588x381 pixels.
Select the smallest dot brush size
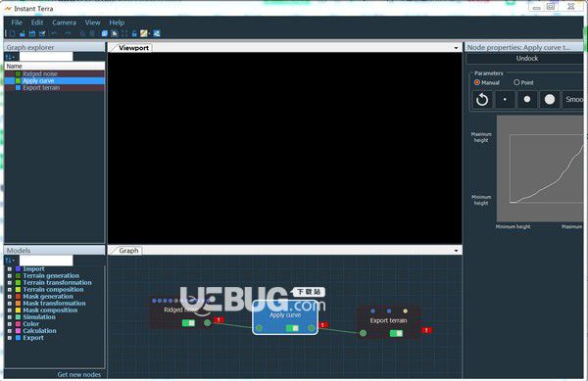[505, 100]
